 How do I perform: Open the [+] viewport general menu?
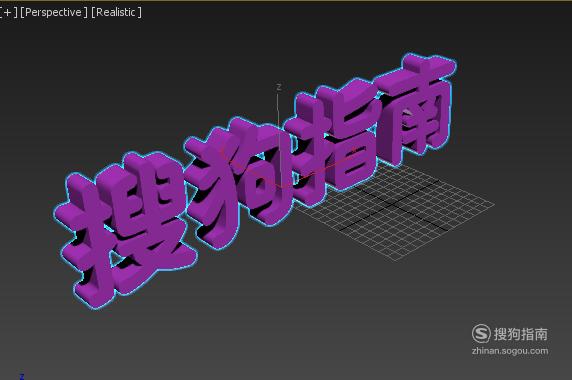coord(8,12)
